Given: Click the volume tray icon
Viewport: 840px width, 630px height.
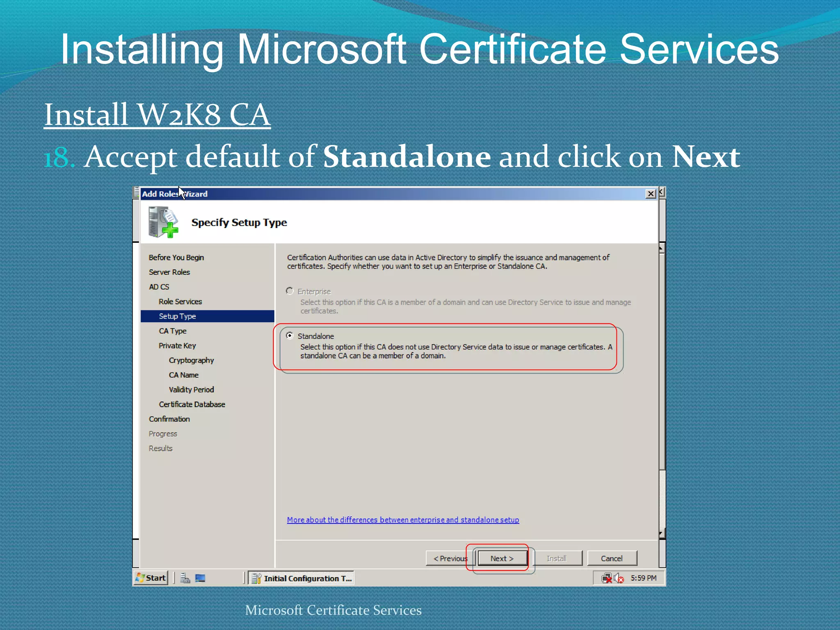Looking at the screenshot, I should 619,578.
